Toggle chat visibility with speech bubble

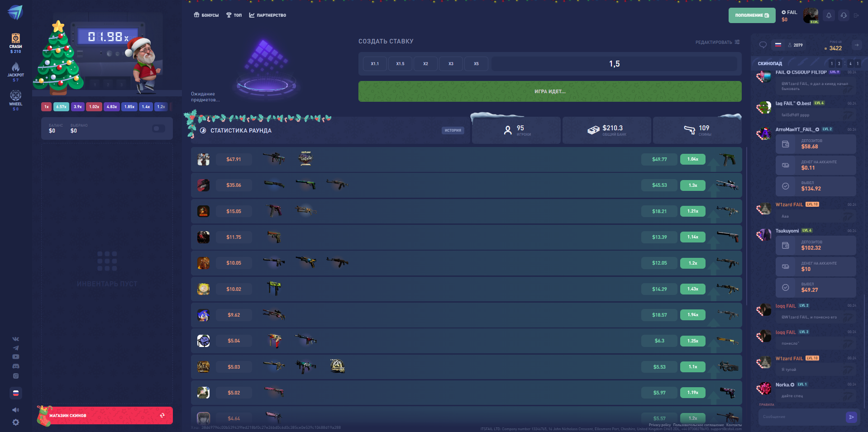[x=763, y=45]
